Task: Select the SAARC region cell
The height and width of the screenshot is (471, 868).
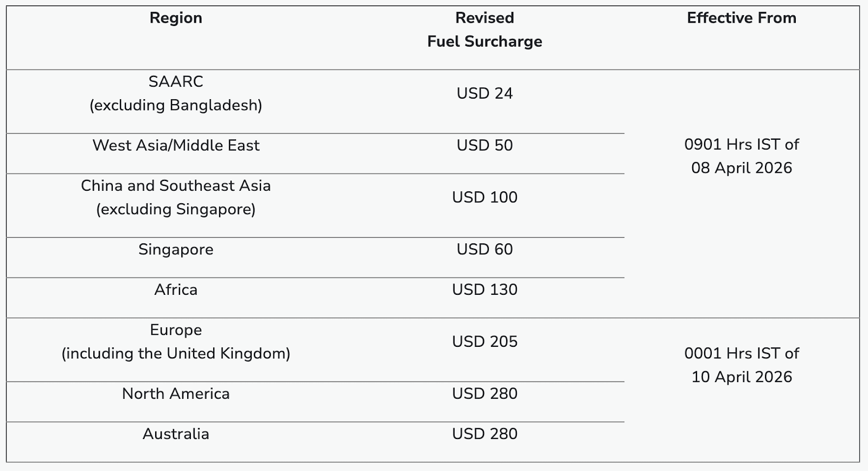Action: (x=176, y=93)
